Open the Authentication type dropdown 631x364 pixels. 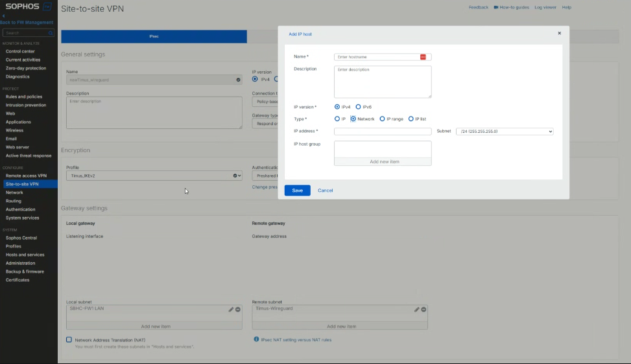[265, 176]
